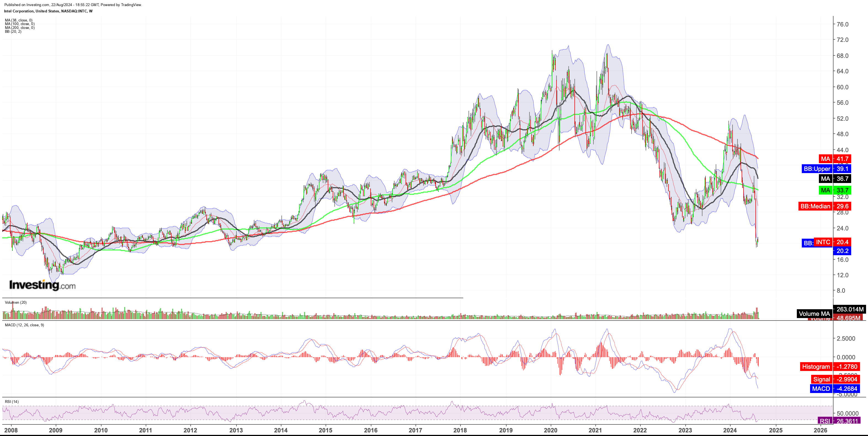The height and width of the screenshot is (436, 868).
Task: Click the 2009 year label on time axis
Action: point(56,430)
